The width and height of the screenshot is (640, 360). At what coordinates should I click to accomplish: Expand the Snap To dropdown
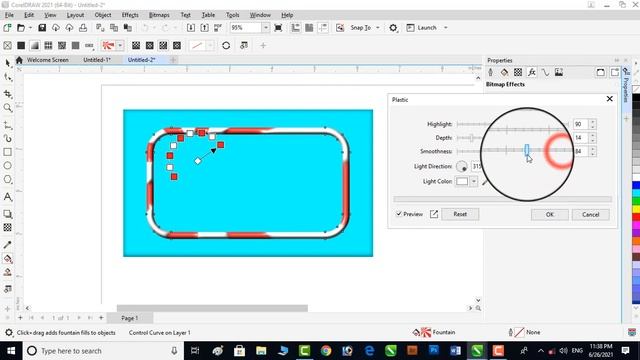(378, 28)
